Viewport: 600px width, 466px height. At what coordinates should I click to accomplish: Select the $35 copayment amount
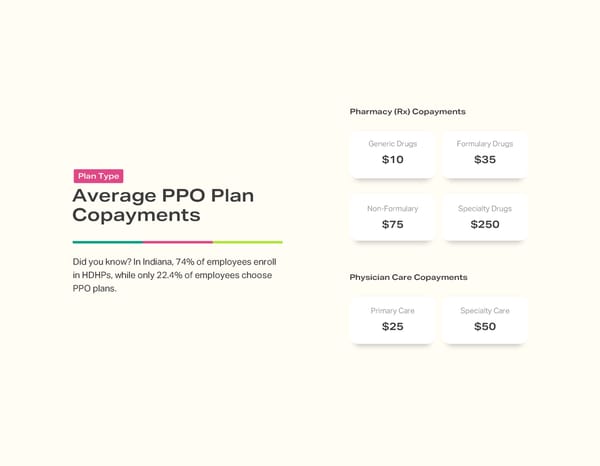485,160
